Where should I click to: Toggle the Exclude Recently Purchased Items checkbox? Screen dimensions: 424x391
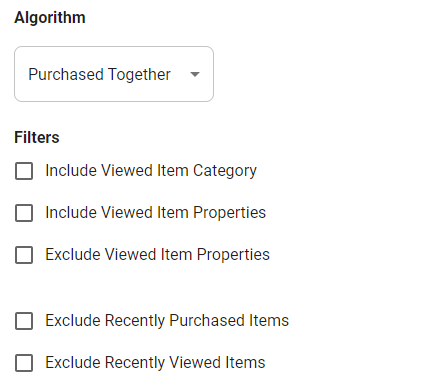click(24, 321)
